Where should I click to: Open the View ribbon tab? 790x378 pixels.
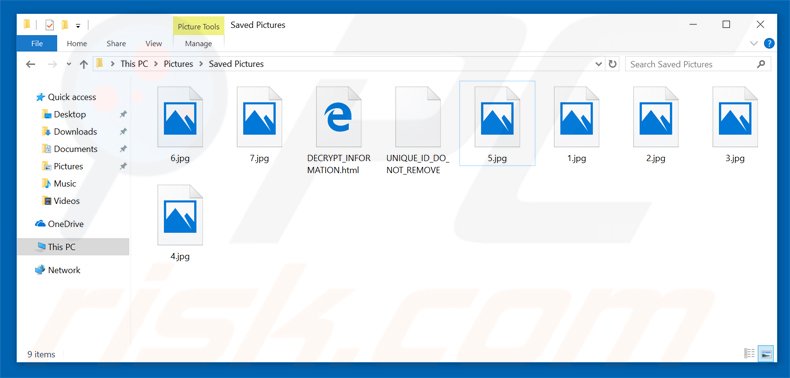154,43
